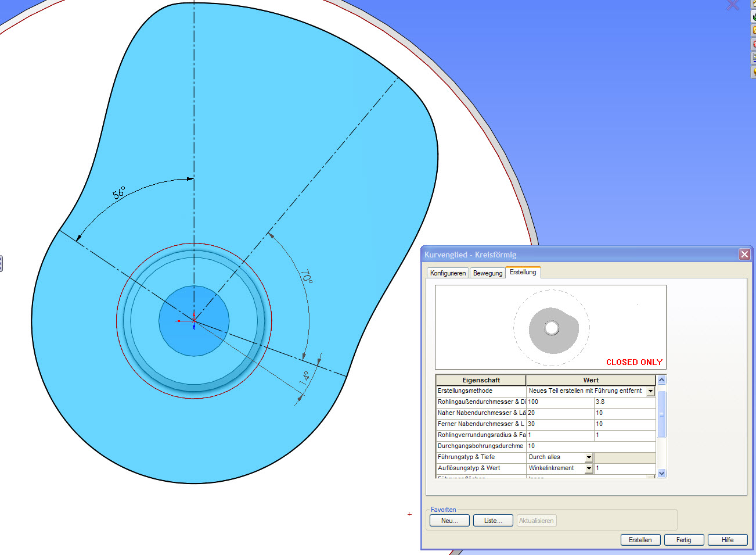Open the Führungstyp 'Durch alles' dropdown
Viewport: 756px width, 555px height.
[x=589, y=458]
